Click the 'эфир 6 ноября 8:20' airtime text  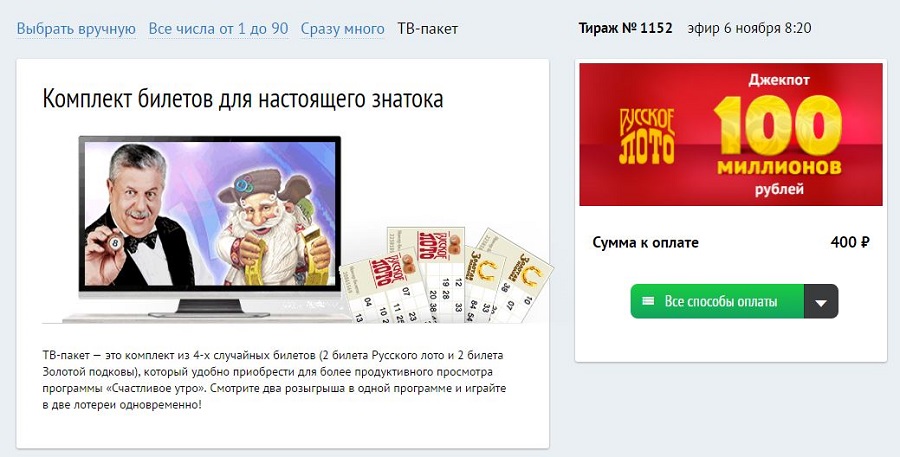tap(750, 28)
